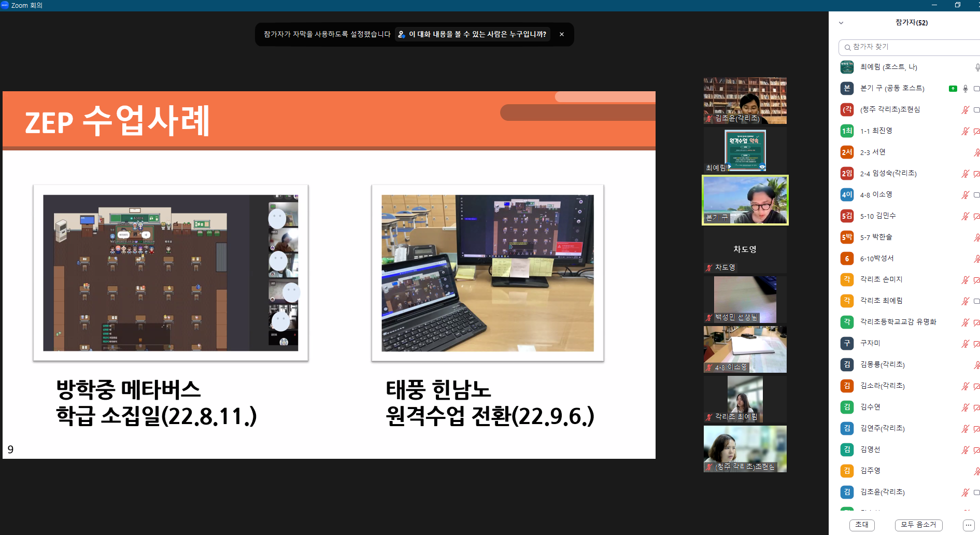The height and width of the screenshot is (535, 980).
Task: Click the muted mic icon for 김초윤(각리초) in list
Action: point(965,492)
